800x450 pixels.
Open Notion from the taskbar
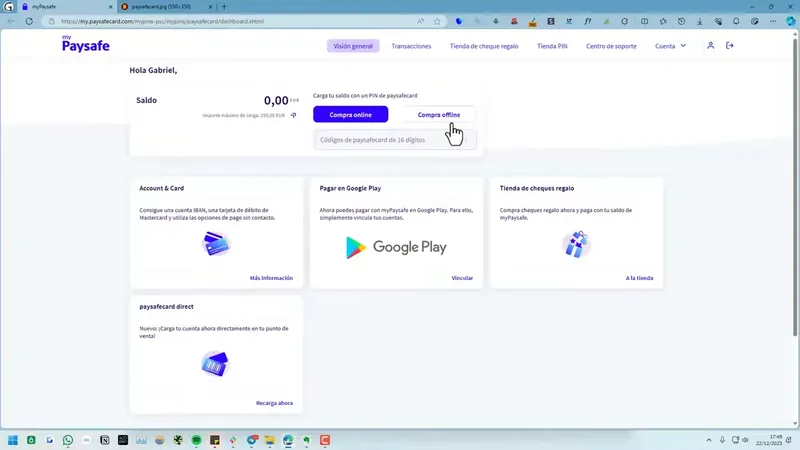coord(105,440)
